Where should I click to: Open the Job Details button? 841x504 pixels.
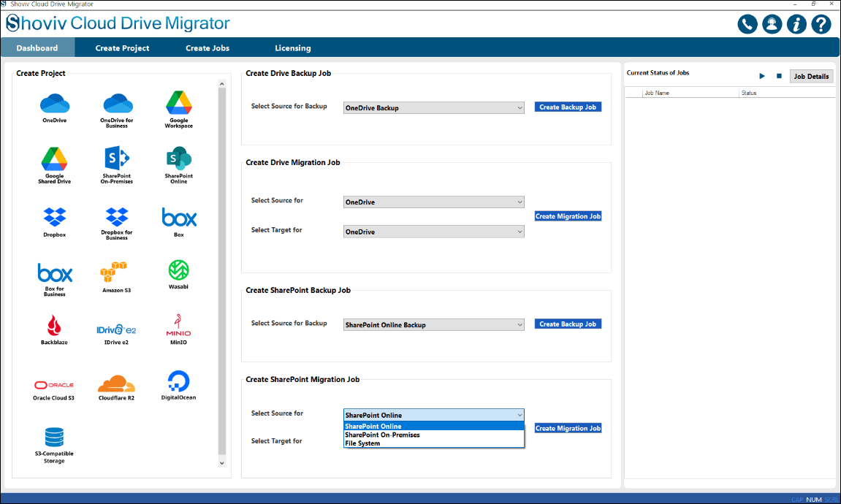(x=811, y=76)
